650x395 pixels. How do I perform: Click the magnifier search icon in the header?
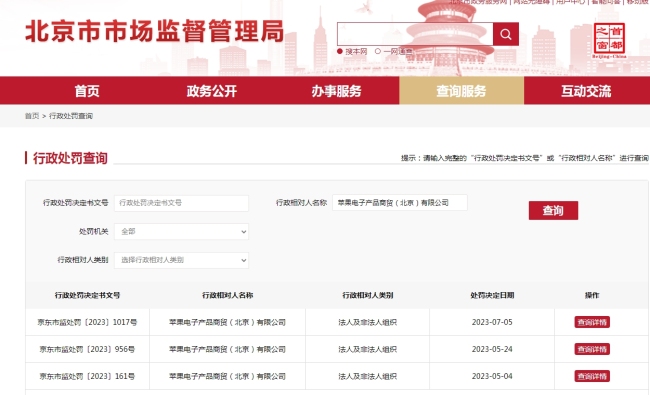[506, 34]
